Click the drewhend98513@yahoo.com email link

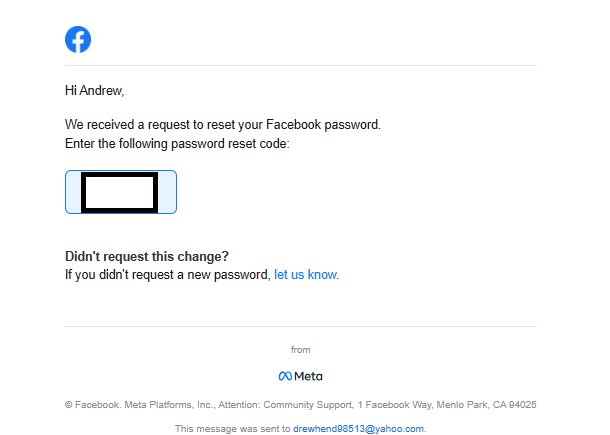(358, 428)
